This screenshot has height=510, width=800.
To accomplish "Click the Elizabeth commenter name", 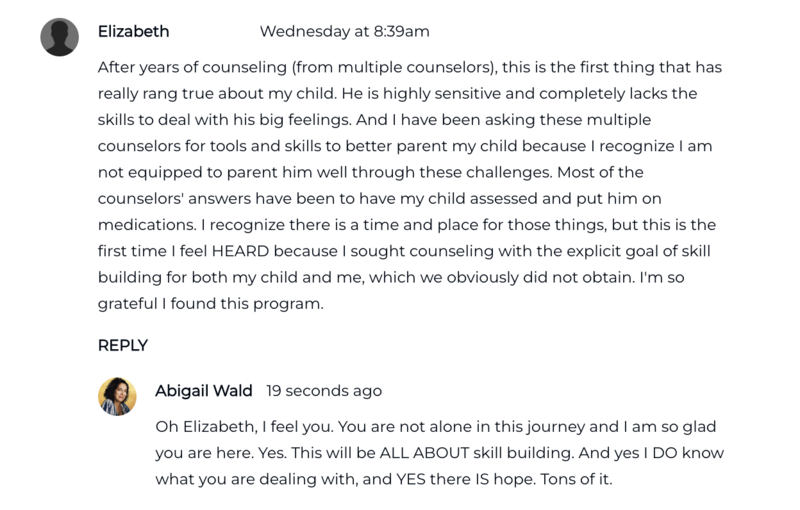I will pos(133,31).
